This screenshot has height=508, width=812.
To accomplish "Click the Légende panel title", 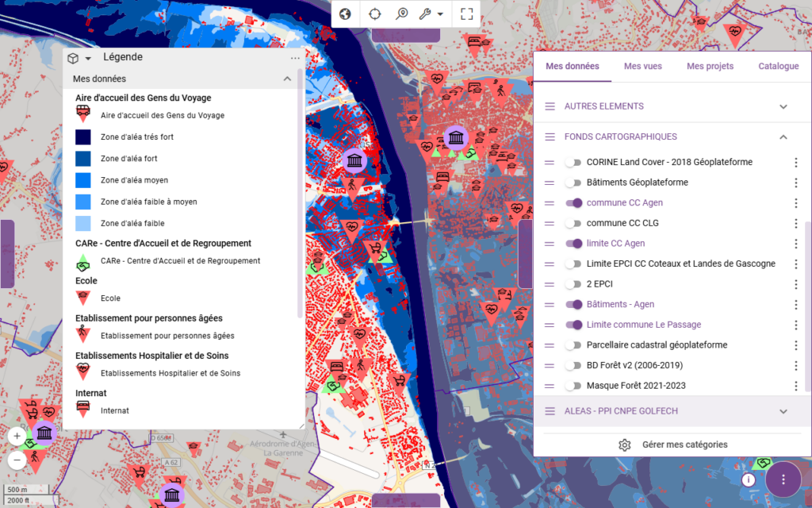I will coord(123,57).
